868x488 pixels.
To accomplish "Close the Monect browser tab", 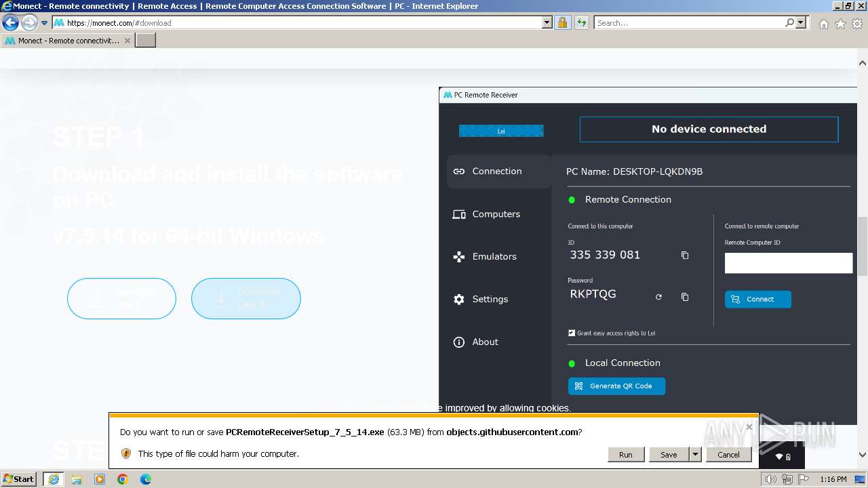I will pos(127,41).
